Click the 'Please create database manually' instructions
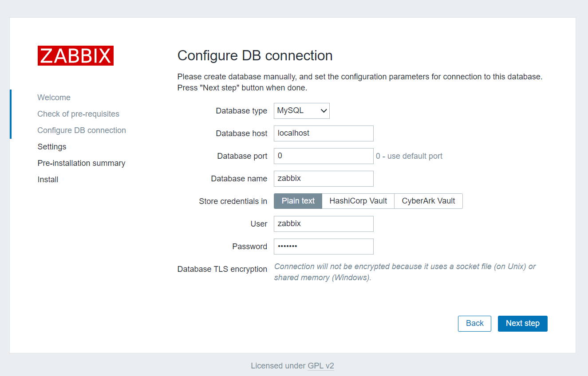The height and width of the screenshot is (376, 588). point(360,82)
